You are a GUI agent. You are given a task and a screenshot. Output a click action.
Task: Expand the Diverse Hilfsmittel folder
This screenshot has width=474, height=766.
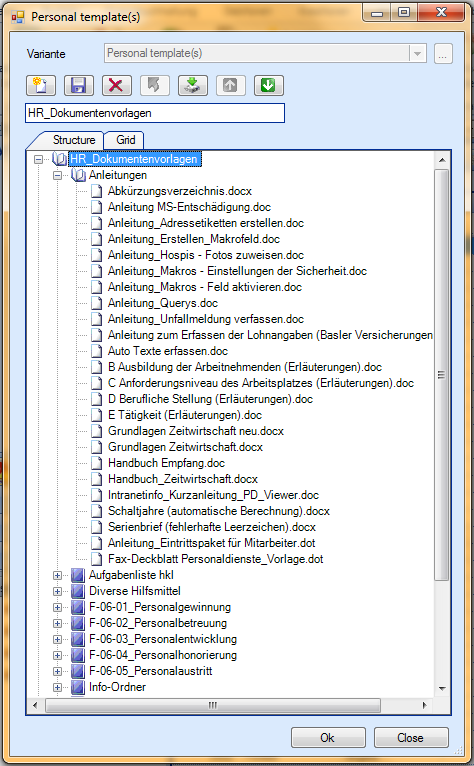(57, 592)
